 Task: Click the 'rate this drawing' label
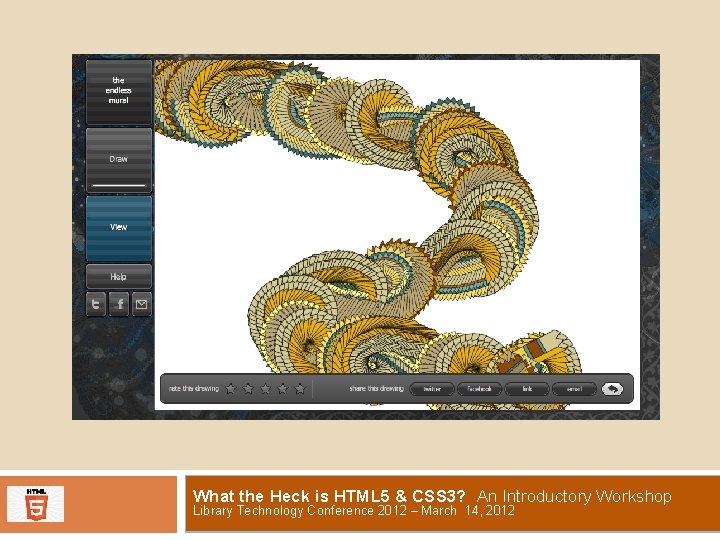pyautogui.click(x=194, y=388)
